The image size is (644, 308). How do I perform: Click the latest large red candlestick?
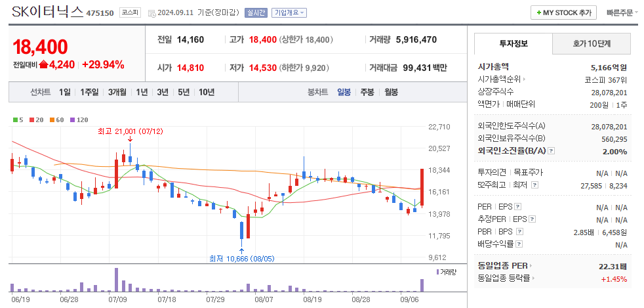(422, 187)
